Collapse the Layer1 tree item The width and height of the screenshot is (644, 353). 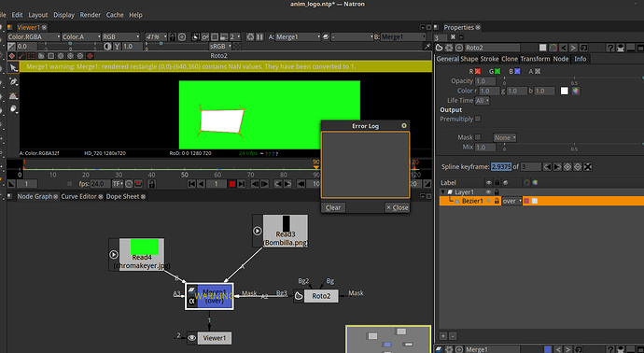point(442,192)
